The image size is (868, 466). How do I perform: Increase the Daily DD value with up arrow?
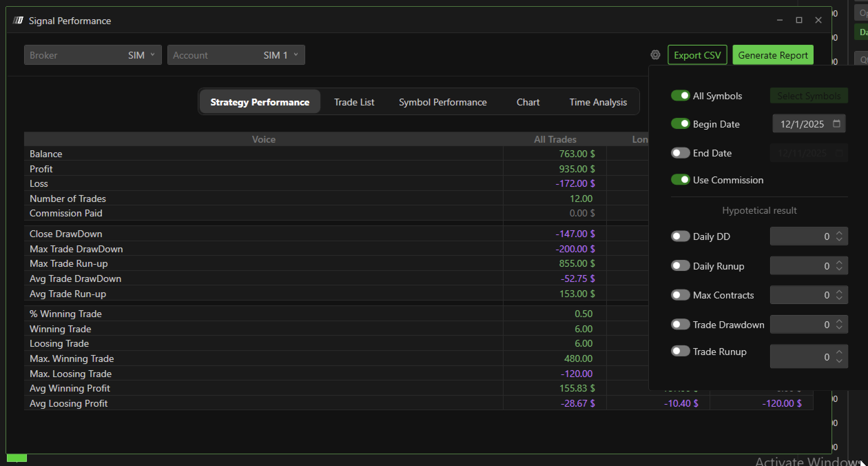pos(839,233)
